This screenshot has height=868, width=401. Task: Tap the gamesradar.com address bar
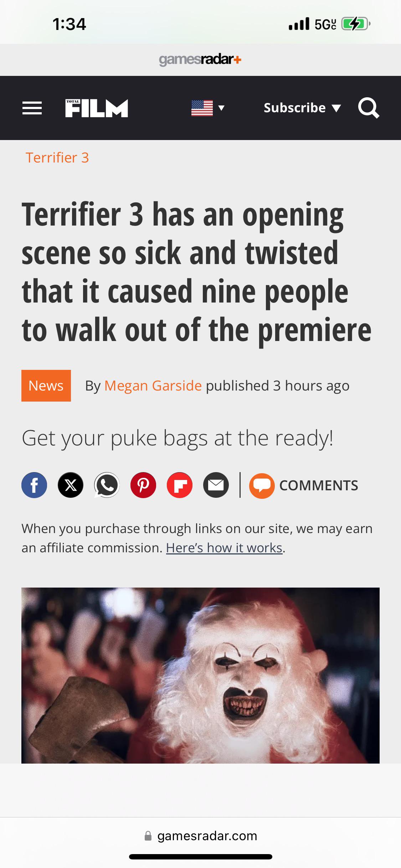click(x=200, y=836)
